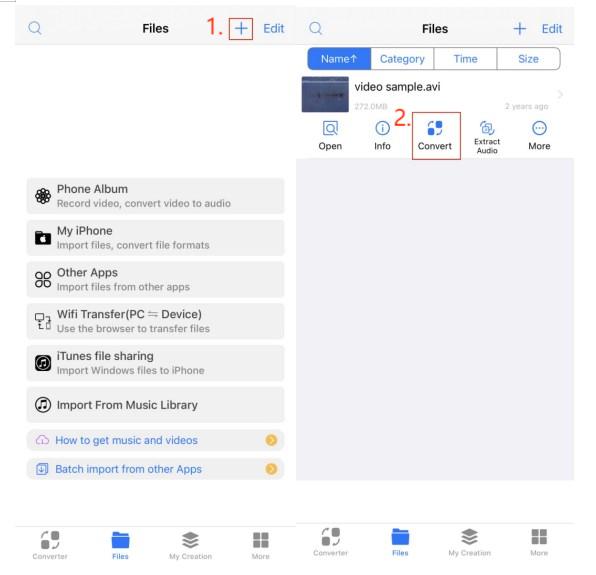This screenshot has width=596, height=575.
Task: Choose Wifi Transfer import option
Action: coord(155,321)
